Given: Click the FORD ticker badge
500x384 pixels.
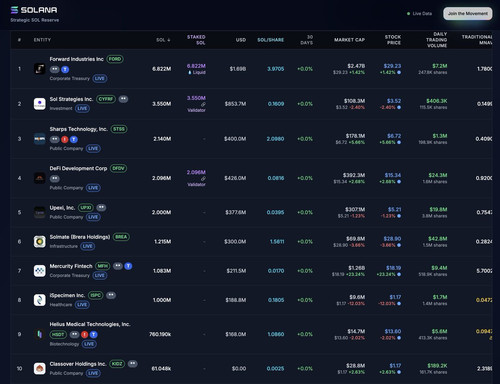Looking at the screenshot, I should tap(115, 59).
